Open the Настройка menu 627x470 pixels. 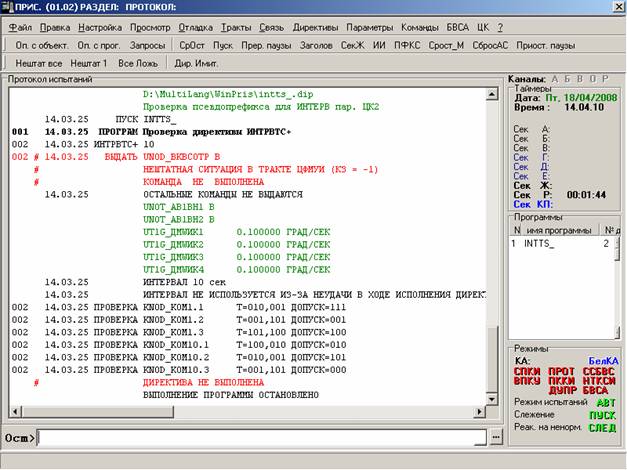click(100, 28)
